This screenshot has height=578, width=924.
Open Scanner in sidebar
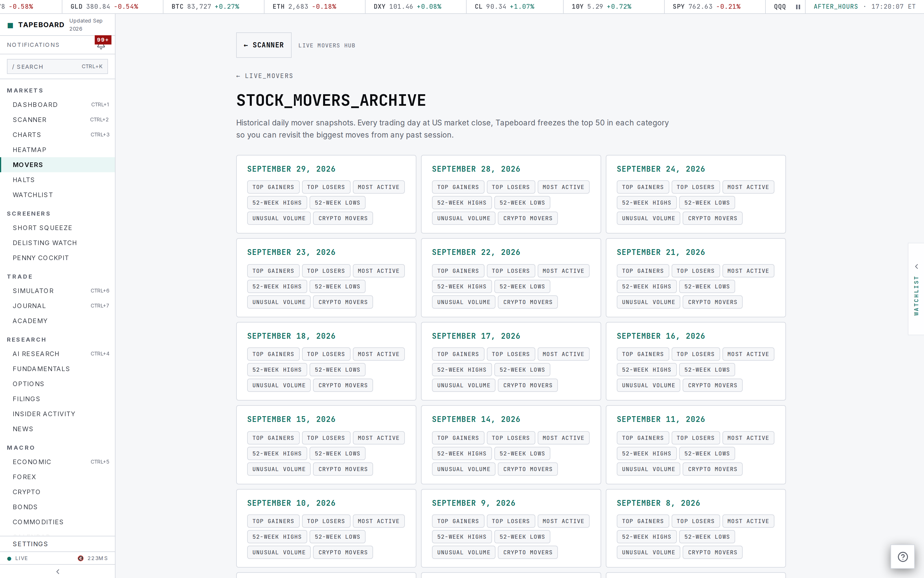tap(58, 120)
